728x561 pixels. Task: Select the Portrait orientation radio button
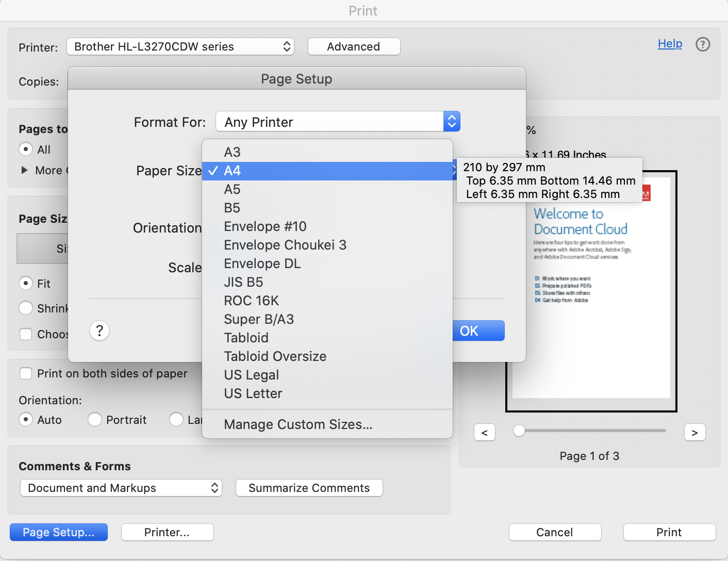[95, 420]
